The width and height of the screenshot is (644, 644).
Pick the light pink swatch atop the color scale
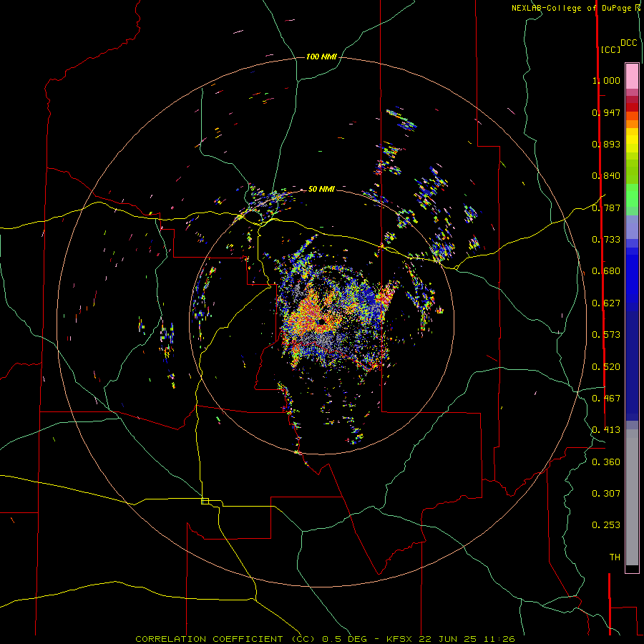[632, 76]
